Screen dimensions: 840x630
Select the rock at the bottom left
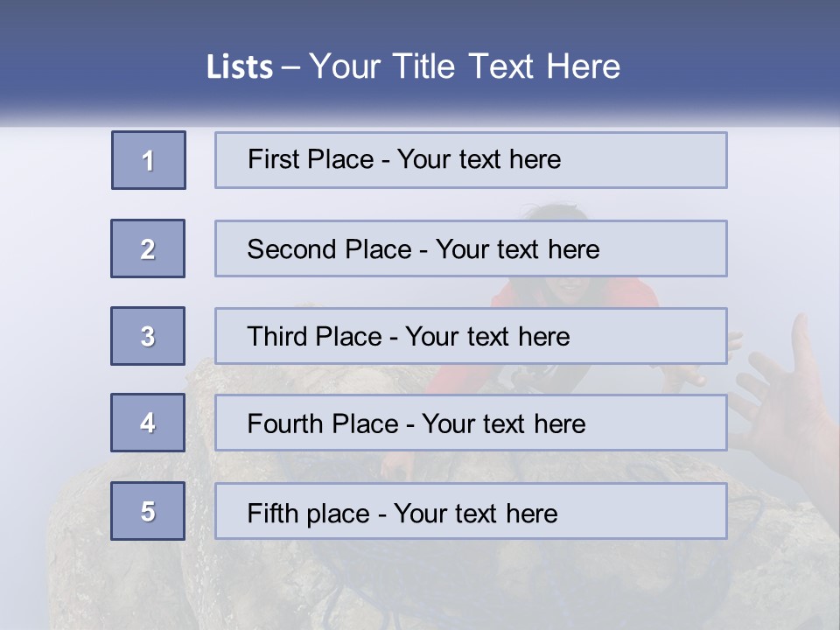click(123, 546)
